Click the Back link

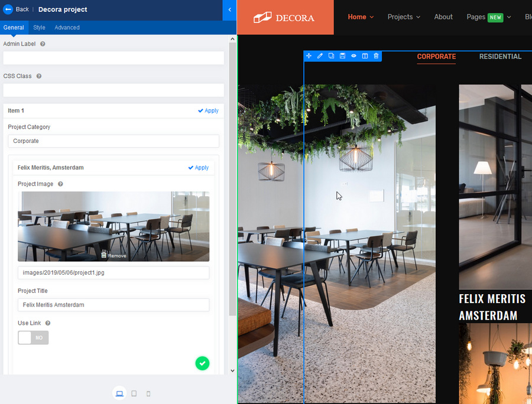pos(22,9)
